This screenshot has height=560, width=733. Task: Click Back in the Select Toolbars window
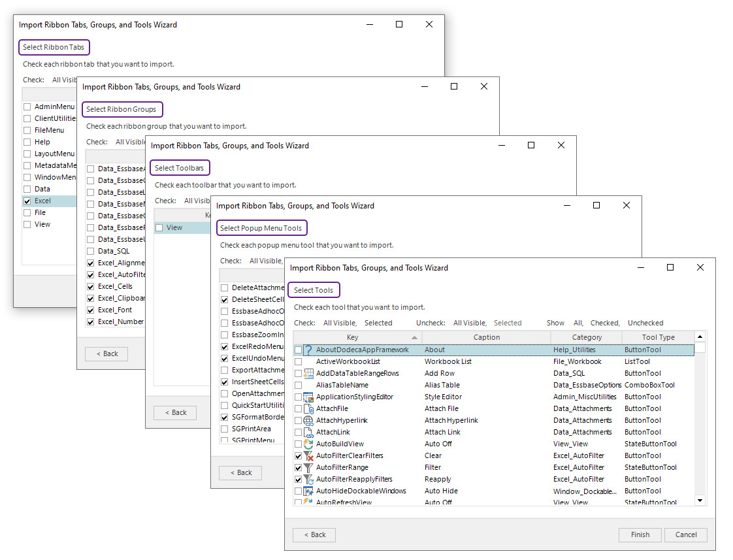175,413
